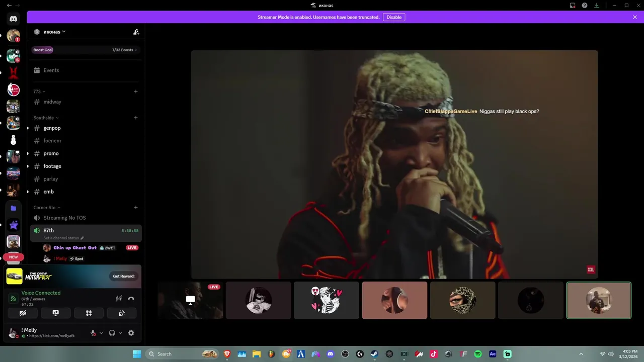
Task: Add a channel to the 773 category
Action: [136, 92]
